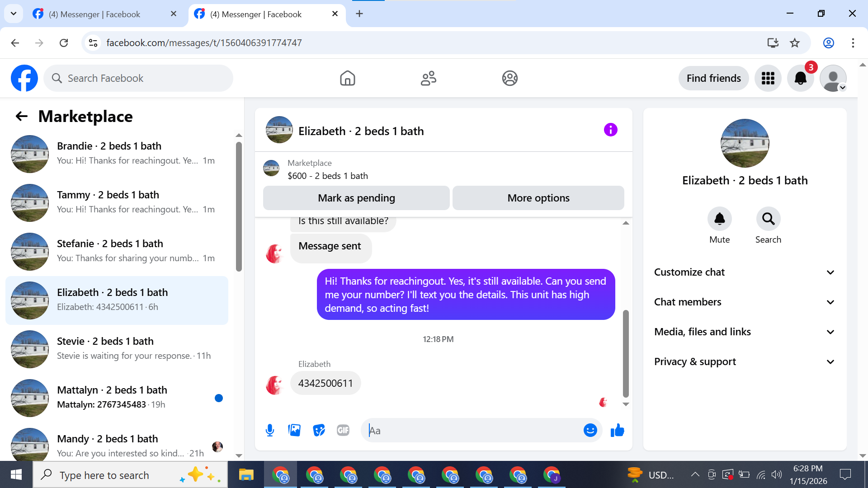Switch to the first Messenger browser tab

click(95, 14)
